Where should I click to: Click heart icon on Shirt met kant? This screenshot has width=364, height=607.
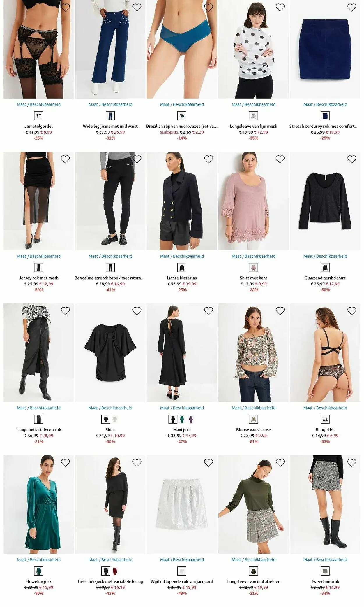pyautogui.click(x=280, y=159)
